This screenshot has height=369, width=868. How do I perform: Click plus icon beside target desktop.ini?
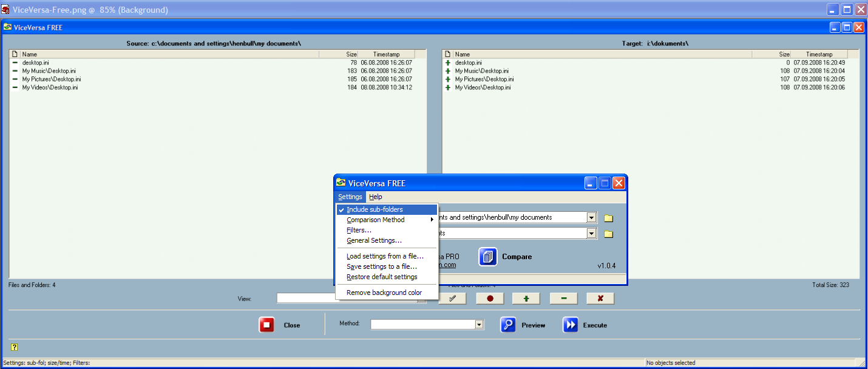click(448, 63)
